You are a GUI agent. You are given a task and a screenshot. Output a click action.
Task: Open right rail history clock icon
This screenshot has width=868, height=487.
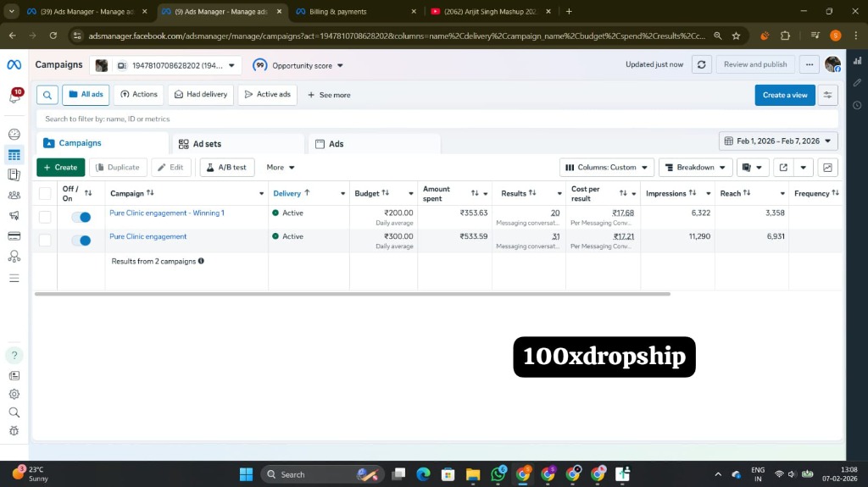858,105
